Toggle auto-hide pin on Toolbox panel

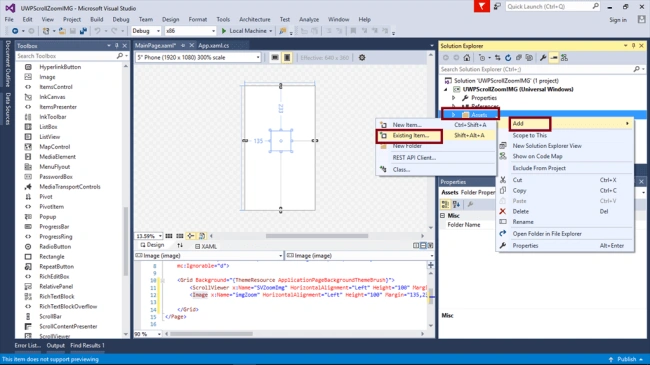(116, 46)
